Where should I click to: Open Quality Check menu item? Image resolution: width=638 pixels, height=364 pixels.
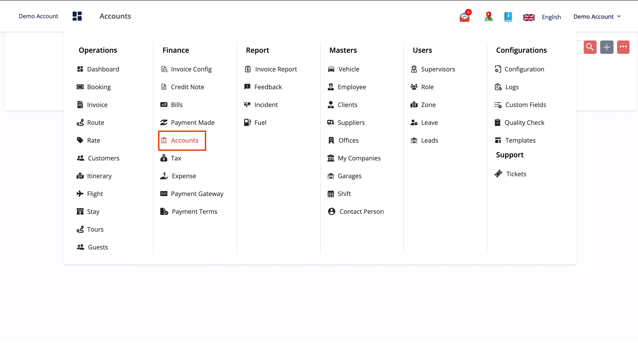(519, 122)
